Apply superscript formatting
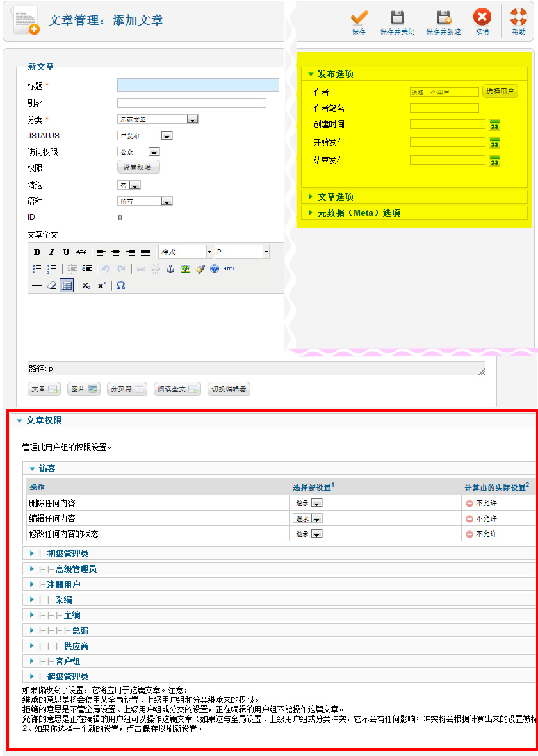The height and width of the screenshot is (756, 538). (x=101, y=286)
